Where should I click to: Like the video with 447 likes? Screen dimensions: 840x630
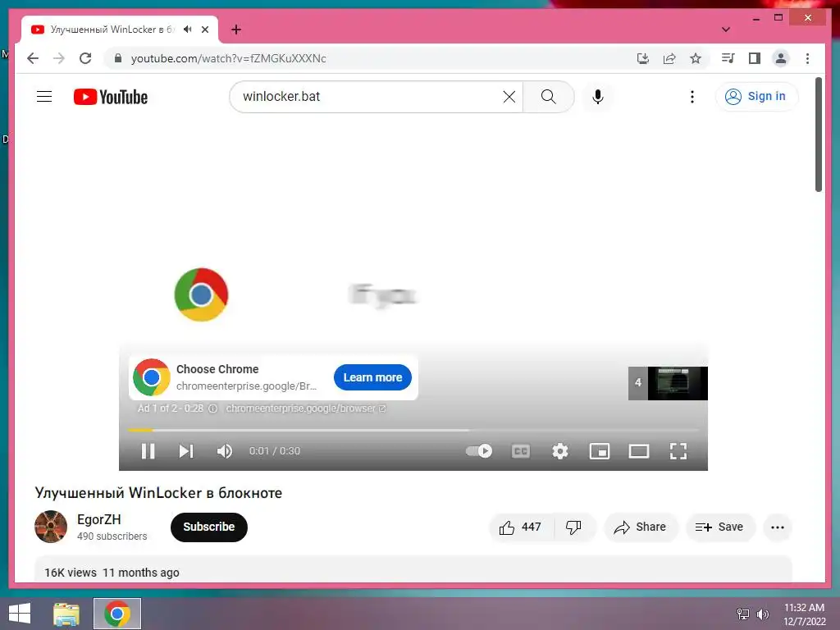click(x=521, y=527)
